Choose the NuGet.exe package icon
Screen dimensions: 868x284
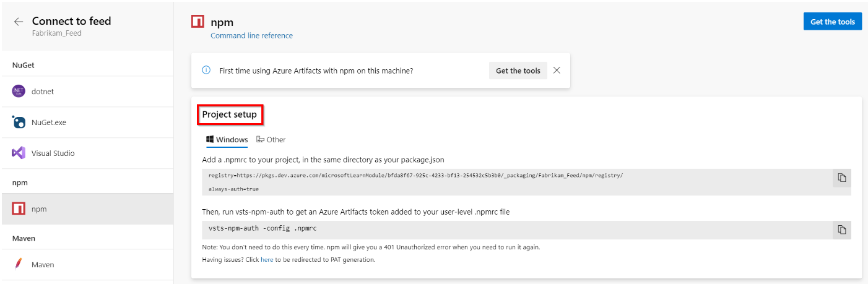point(19,123)
